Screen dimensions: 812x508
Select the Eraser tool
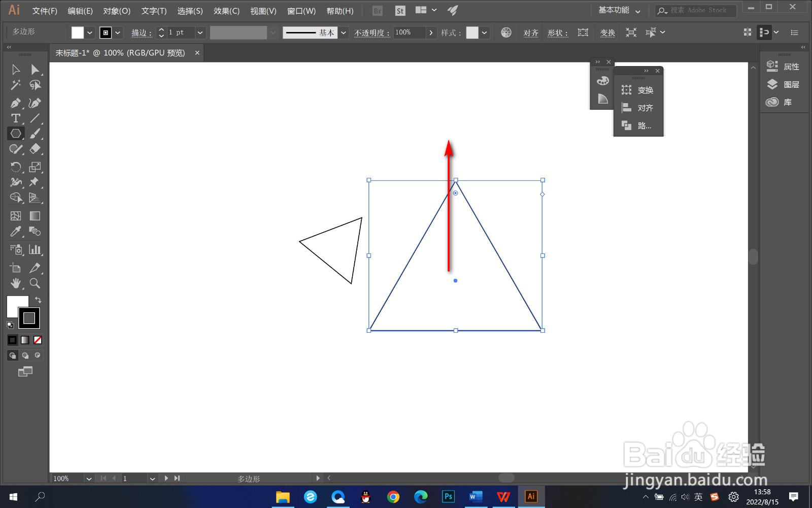pyautogui.click(x=35, y=149)
